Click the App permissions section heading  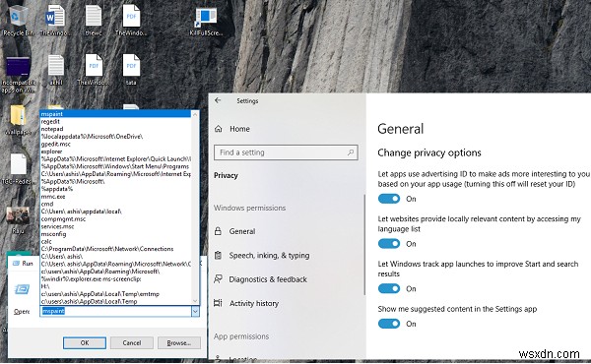[241, 336]
